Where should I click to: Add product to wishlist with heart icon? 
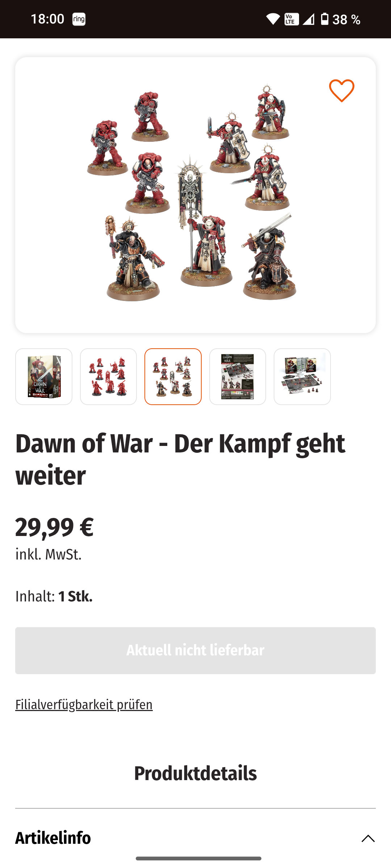341,90
